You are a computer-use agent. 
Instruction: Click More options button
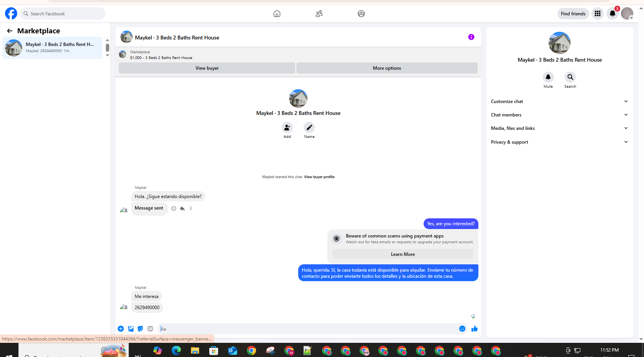coord(387,68)
